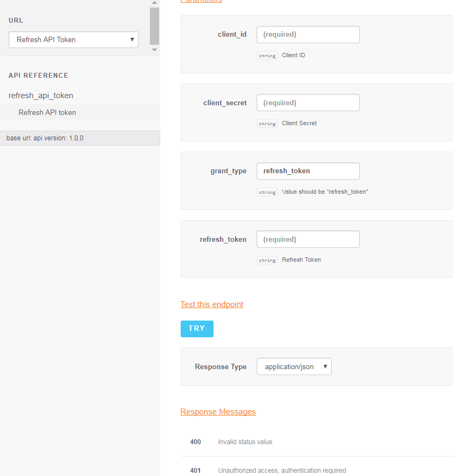Click the refresh_token parameter label
This screenshot has height=476, width=453.
click(x=223, y=240)
